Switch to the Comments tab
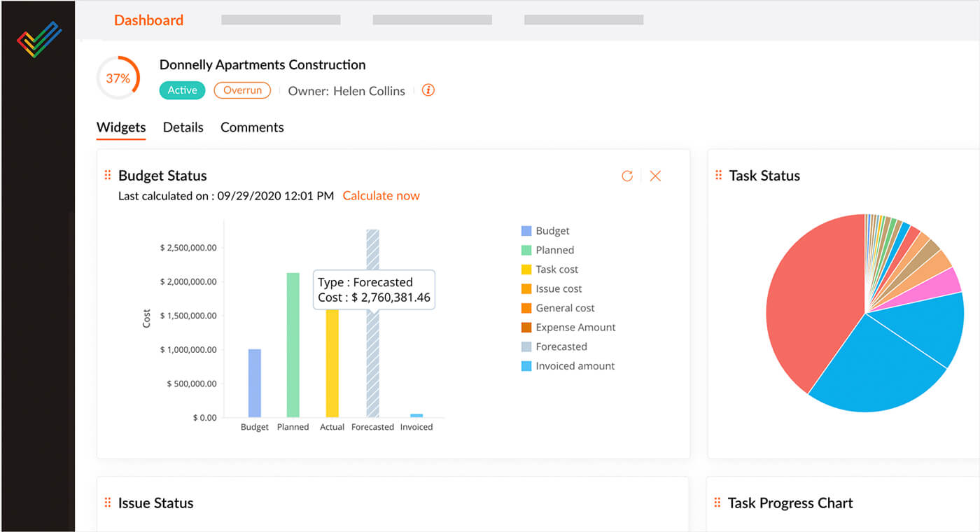The width and height of the screenshot is (980, 532). click(x=252, y=127)
